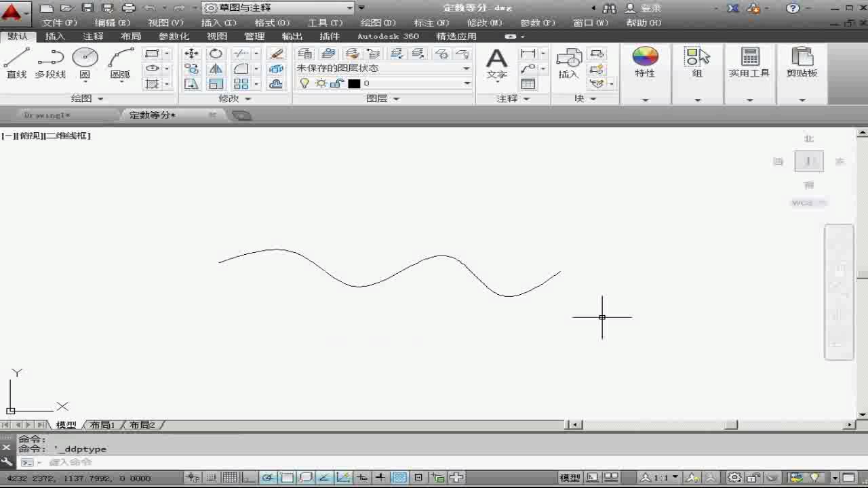
Task: Open the Properties (特性) color wheel panel
Action: (645, 63)
